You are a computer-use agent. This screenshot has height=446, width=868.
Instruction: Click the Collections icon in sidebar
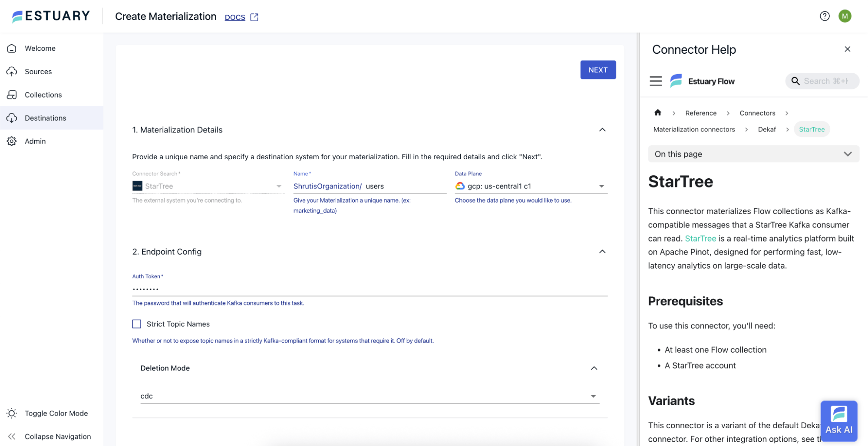pyautogui.click(x=12, y=95)
